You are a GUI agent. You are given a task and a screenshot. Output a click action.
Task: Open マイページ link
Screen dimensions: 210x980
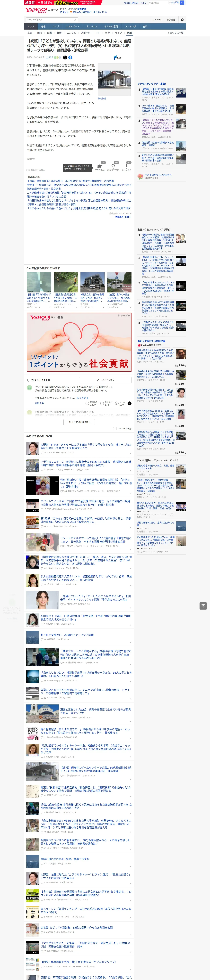(157, 19)
